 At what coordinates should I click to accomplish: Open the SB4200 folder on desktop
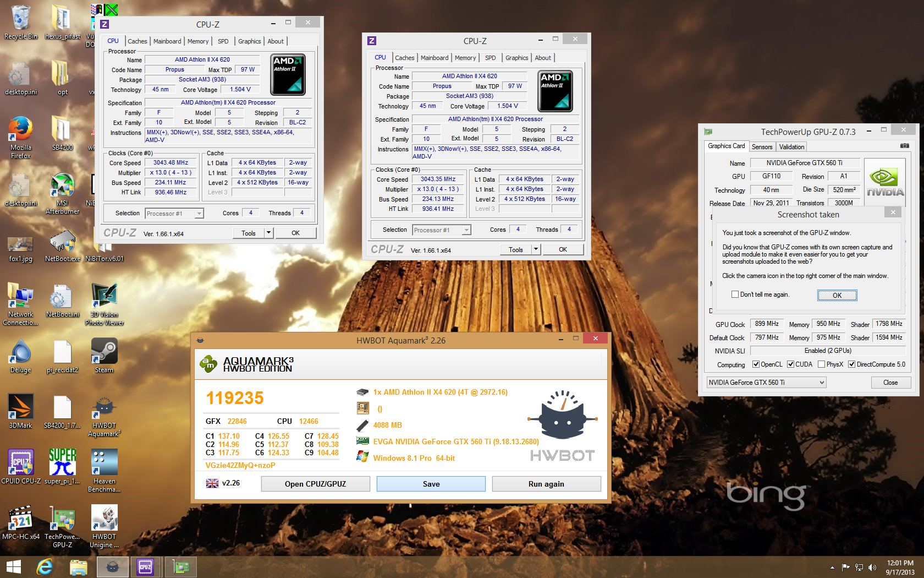pos(62,132)
